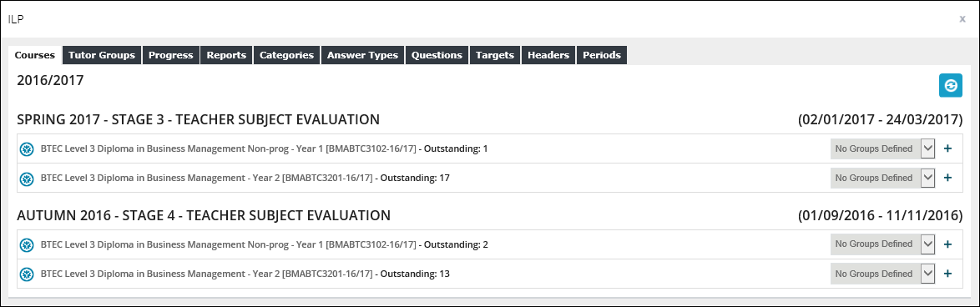The width and height of the screenshot is (980, 307).
Task: Click circular icon beside Autumn Year 2 Outstanding 13
Action: pos(26,274)
